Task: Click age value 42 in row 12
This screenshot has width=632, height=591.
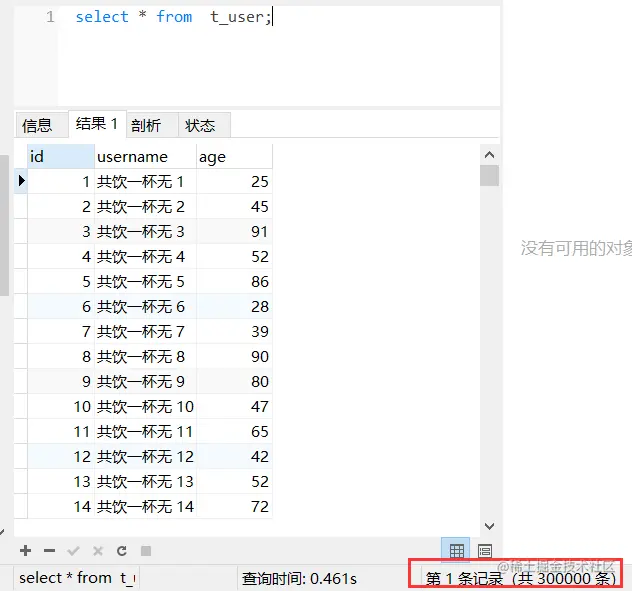Action: pos(235,456)
